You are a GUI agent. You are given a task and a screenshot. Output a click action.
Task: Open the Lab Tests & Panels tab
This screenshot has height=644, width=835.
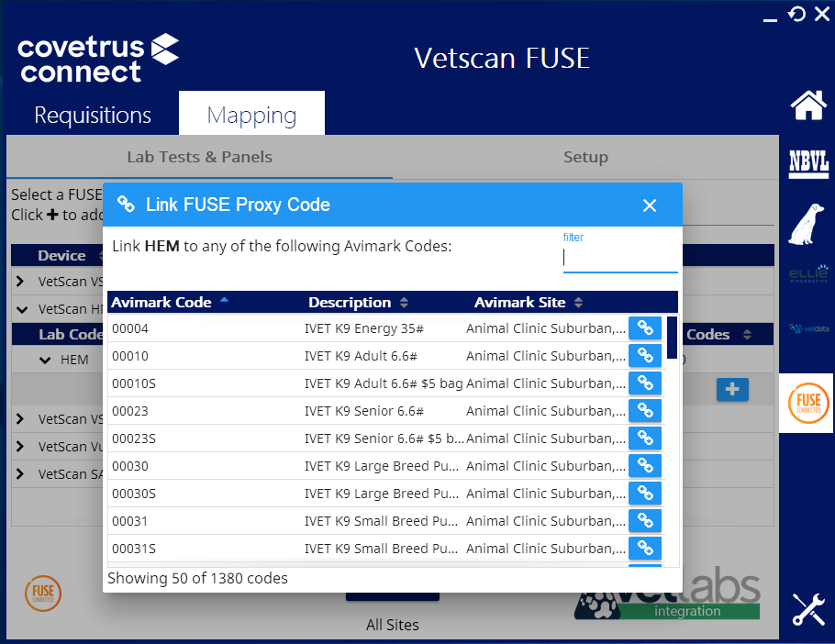pyautogui.click(x=200, y=157)
